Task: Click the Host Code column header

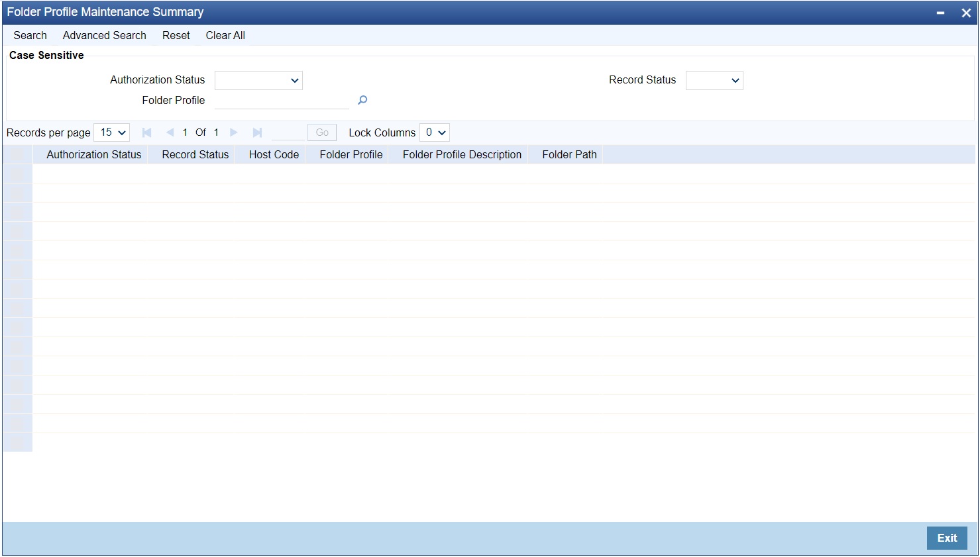Action: [x=274, y=155]
